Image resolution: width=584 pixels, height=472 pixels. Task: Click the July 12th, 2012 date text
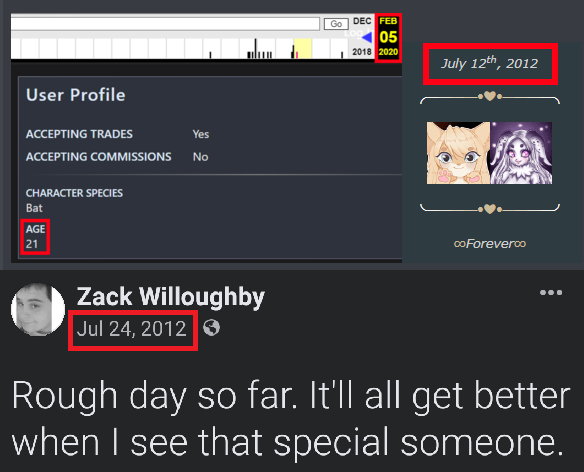(490, 63)
